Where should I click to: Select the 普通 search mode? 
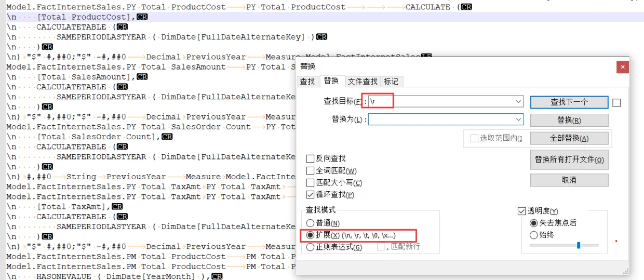[x=311, y=223]
